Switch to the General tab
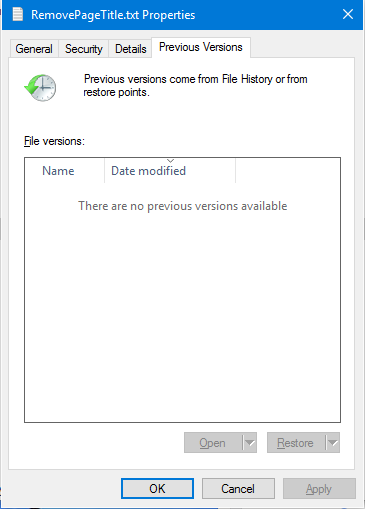The image size is (365, 509). (34, 49)
